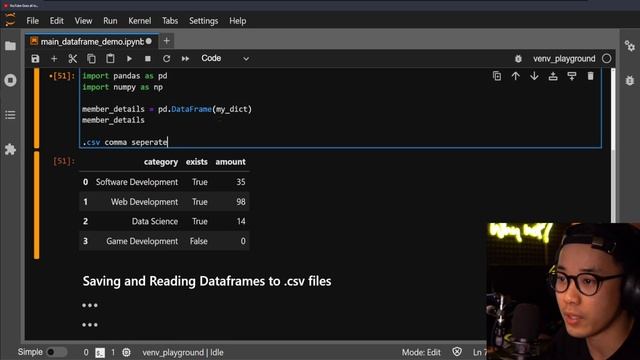
Task: Open Running Terminals and Kernels sidebar icon
Action: tap(10, 80)
